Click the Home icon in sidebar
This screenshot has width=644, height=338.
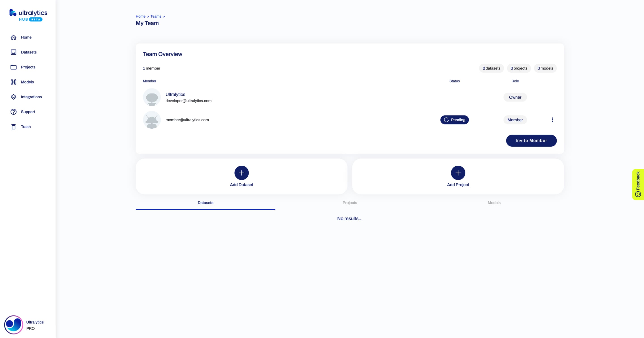[x=14, y=37]
